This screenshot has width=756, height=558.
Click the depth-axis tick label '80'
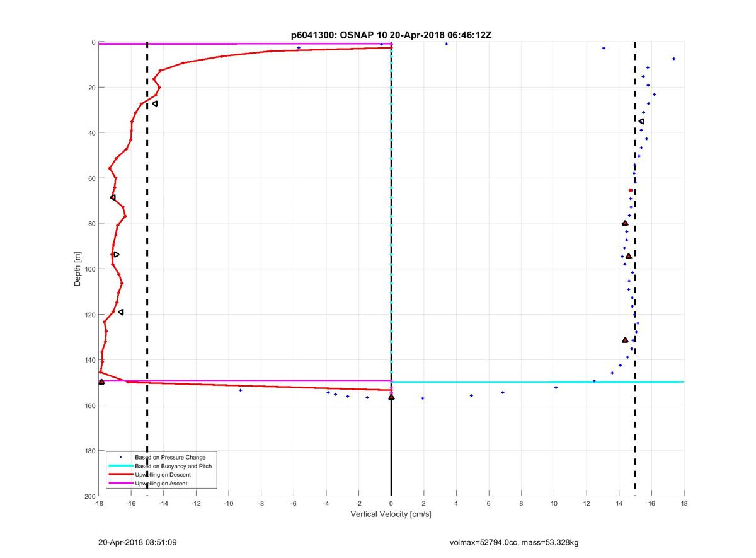pyautogui.click(x=91, y=223)
